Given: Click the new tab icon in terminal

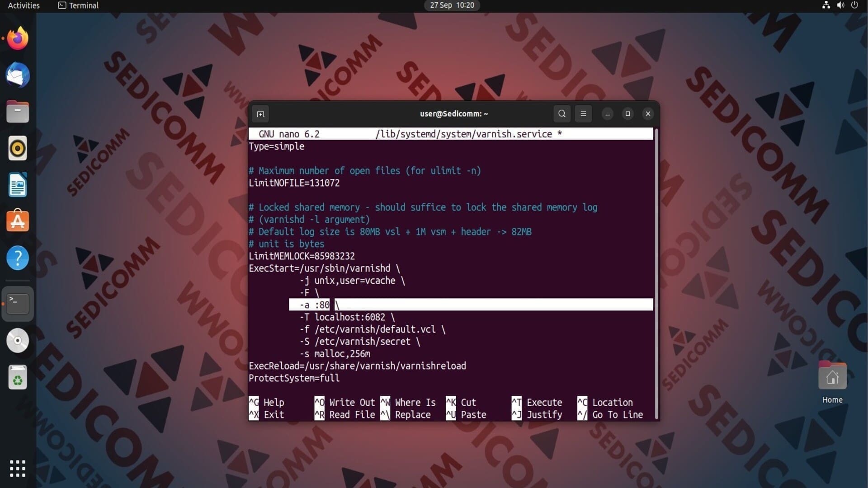Looking at the screenshot, I should [x=260, y=114].
